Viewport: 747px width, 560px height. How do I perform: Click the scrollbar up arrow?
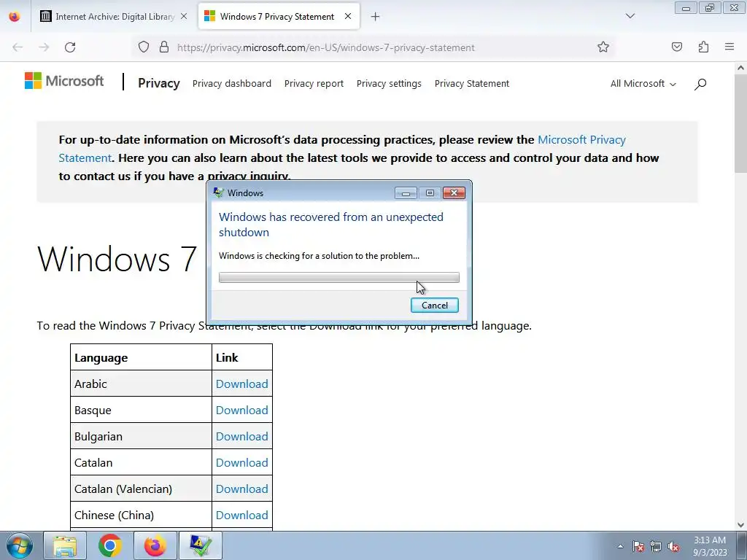click(740, 68)
